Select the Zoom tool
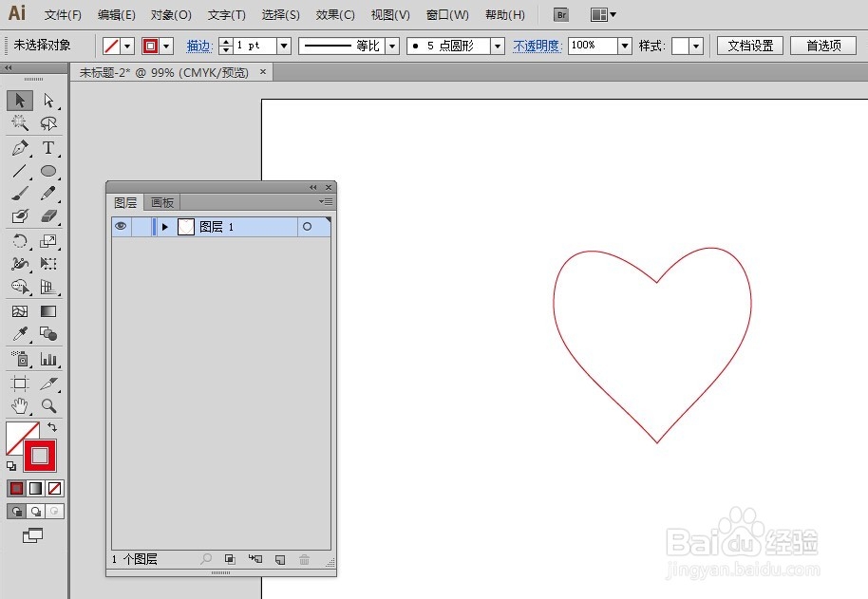Viewport: 868px width, 599px height. [48, 406]
